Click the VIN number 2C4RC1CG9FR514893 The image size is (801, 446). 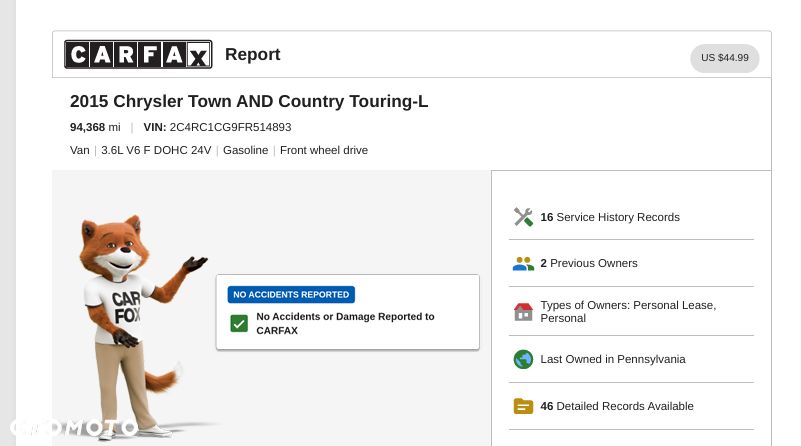(230, 127)
